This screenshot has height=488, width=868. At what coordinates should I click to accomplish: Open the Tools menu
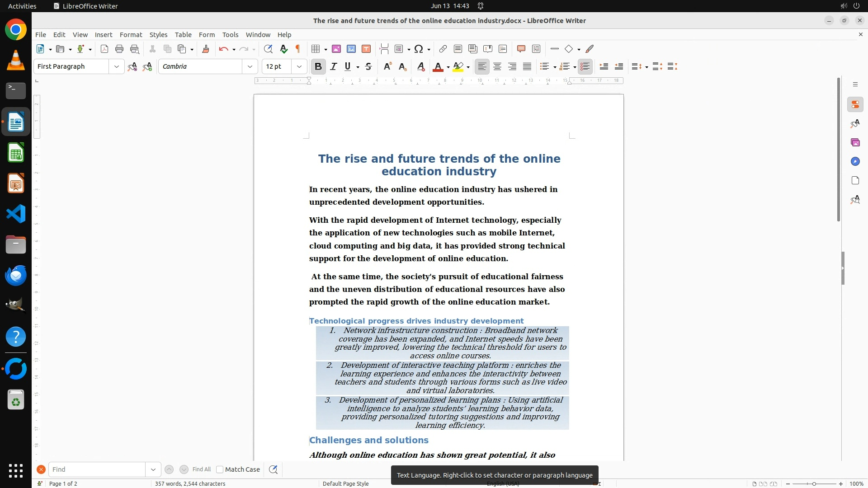point(230,35)
